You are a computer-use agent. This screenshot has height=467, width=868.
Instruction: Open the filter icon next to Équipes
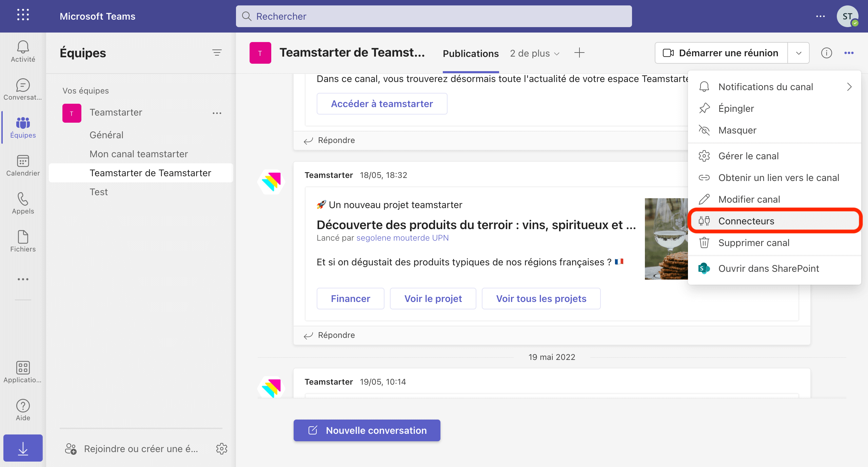[217, 53]
